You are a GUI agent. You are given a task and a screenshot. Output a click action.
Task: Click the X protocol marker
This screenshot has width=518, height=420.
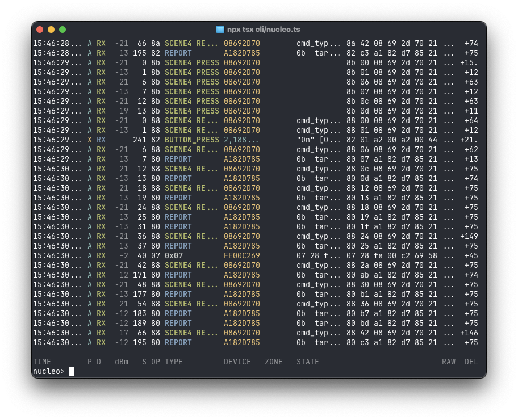90,140
